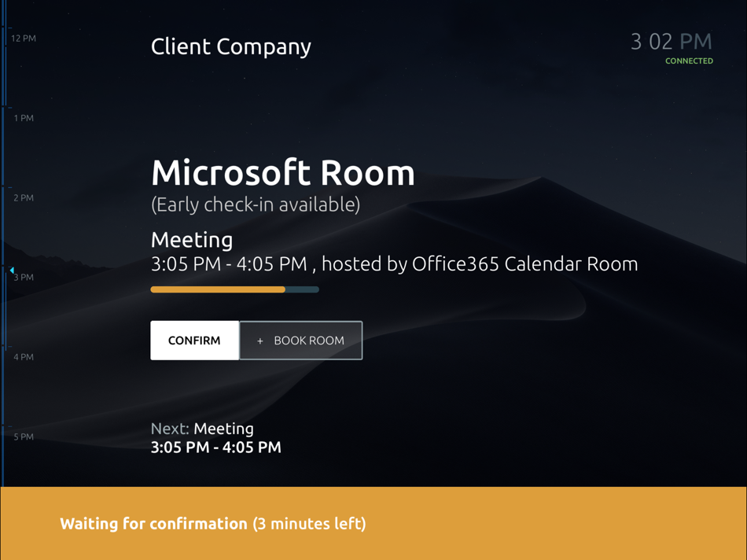Select the 12 PM timeline label
This screenshot has width=747, height=560.
[24, 39]
